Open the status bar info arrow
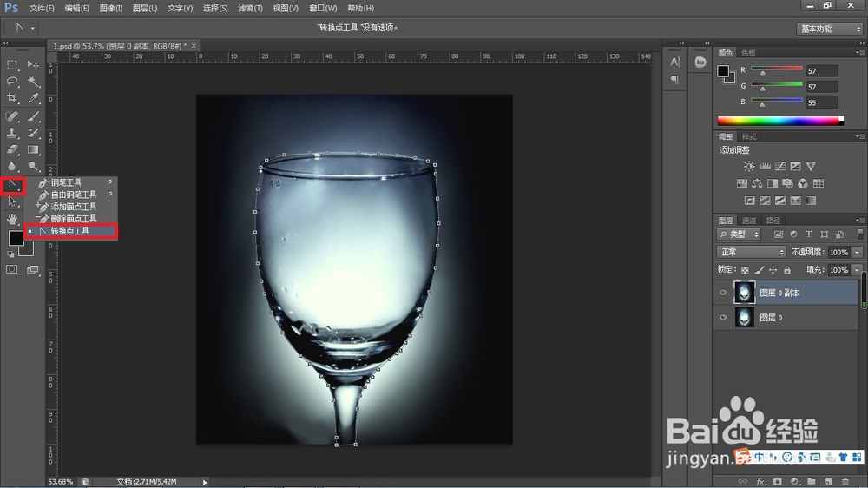 [x=205, y=482]
